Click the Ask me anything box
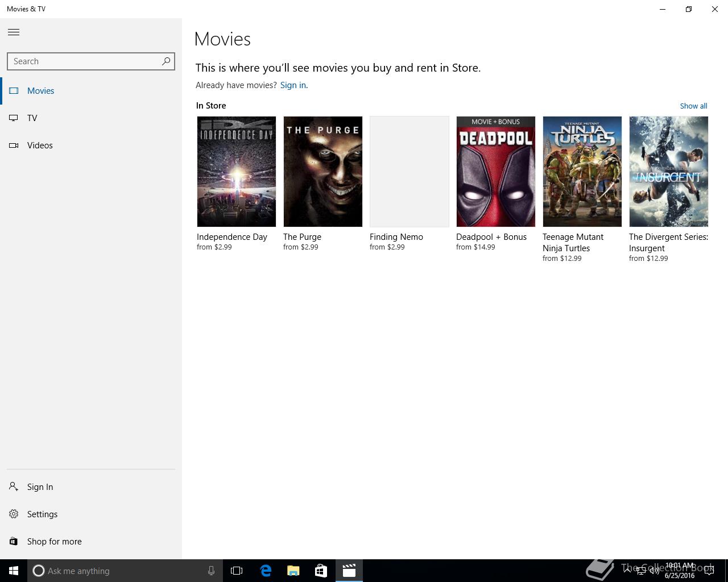Viewport: 728px width, 582px height. tap(125, 571)
